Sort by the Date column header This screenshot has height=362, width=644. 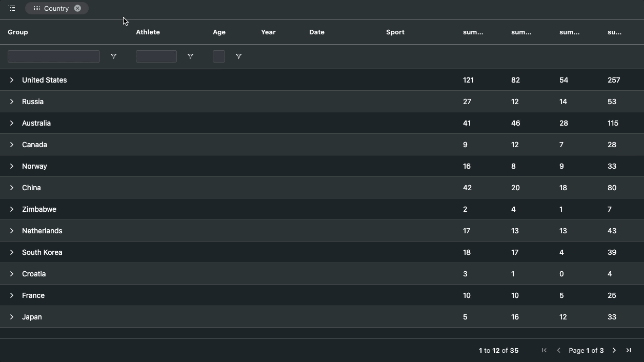(x=317, y=32)
